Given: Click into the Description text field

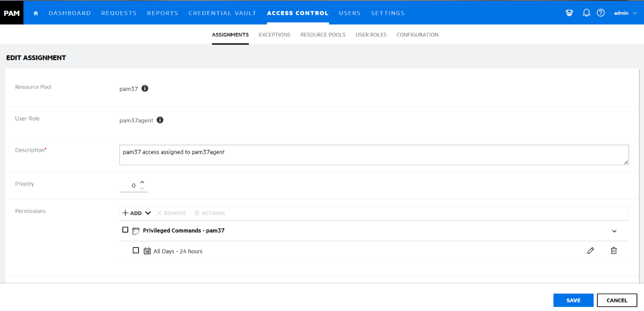Looking at the screenshot, I should pos(373,155).
